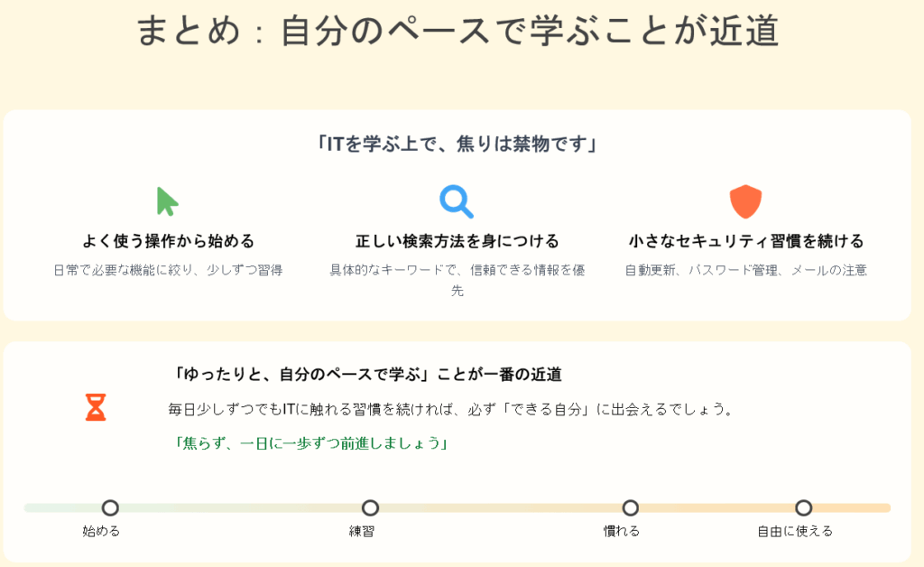Click the description 自動更新、パスワード管理、メールの注意
Image resolution: width=924 pixels, height=567 pixels.
(745, 270)
